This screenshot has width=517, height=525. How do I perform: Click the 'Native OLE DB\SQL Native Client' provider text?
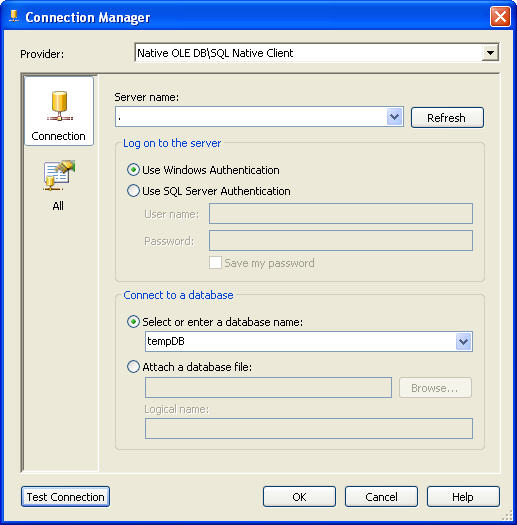tap(215, 53)
